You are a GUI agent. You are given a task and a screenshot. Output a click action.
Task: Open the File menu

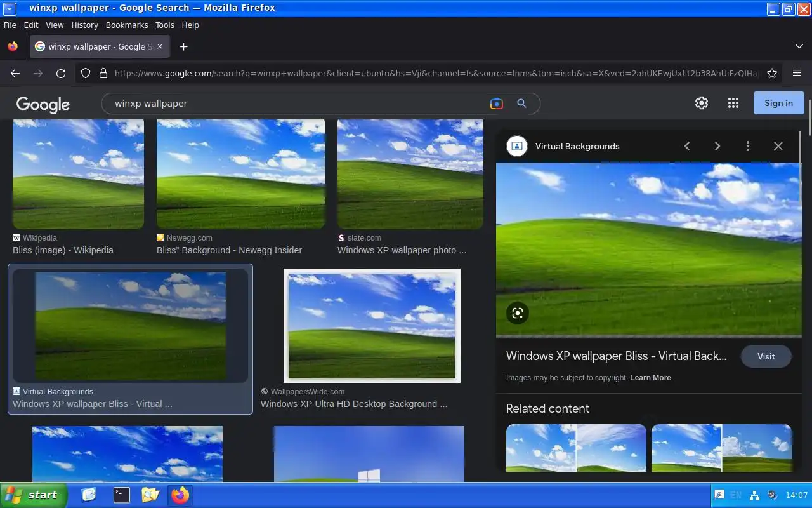pos(10,25)
